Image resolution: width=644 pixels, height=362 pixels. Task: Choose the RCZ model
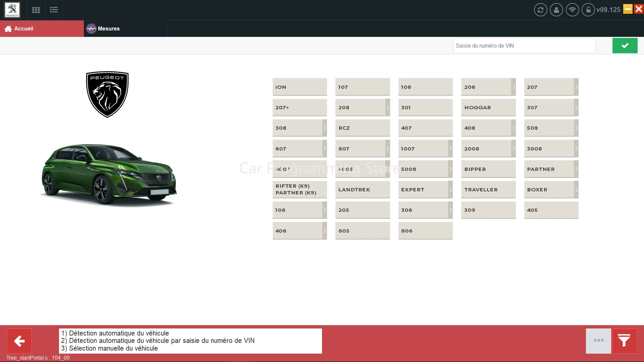pyautogui.click(x=363, y=128)
